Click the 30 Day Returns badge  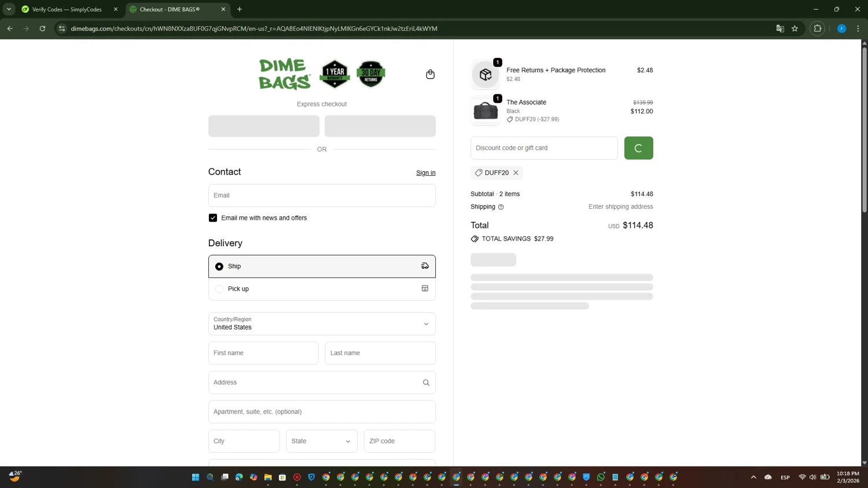tap(371, 74)
